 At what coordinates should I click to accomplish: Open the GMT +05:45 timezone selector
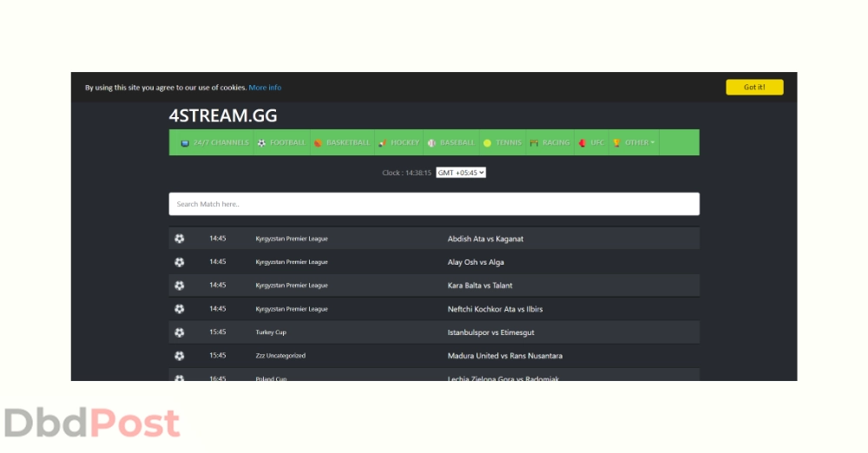tap(461, 173)
